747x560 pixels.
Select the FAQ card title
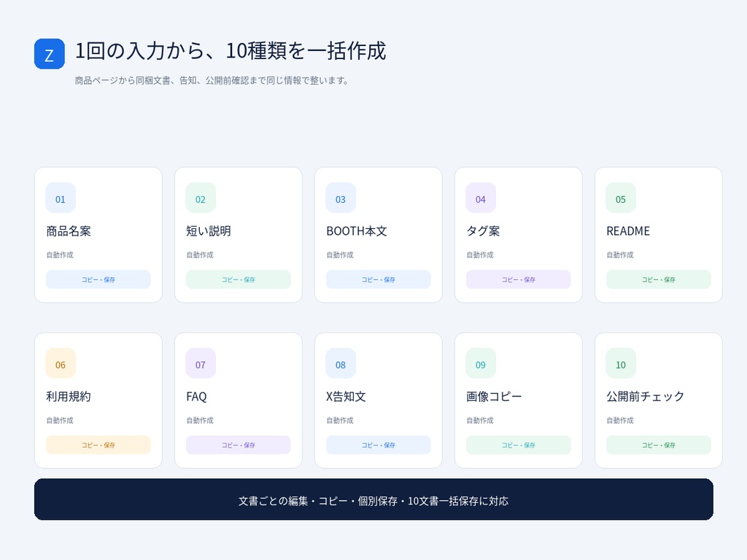point(196,397)
